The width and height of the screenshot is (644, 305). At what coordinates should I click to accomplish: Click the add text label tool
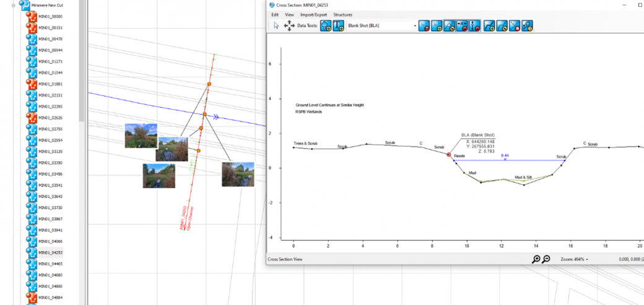click(x=339, y=25)
